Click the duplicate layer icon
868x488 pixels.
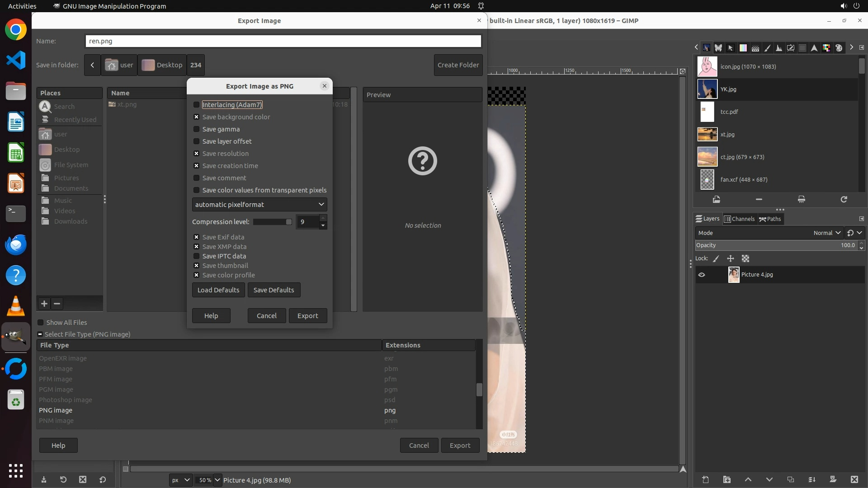(x=790, y=479)
